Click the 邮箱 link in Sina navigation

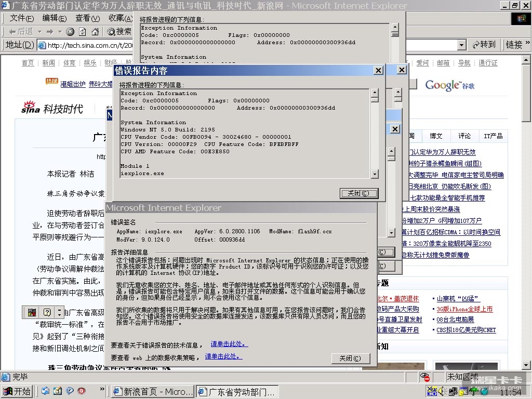coord(443,63)
